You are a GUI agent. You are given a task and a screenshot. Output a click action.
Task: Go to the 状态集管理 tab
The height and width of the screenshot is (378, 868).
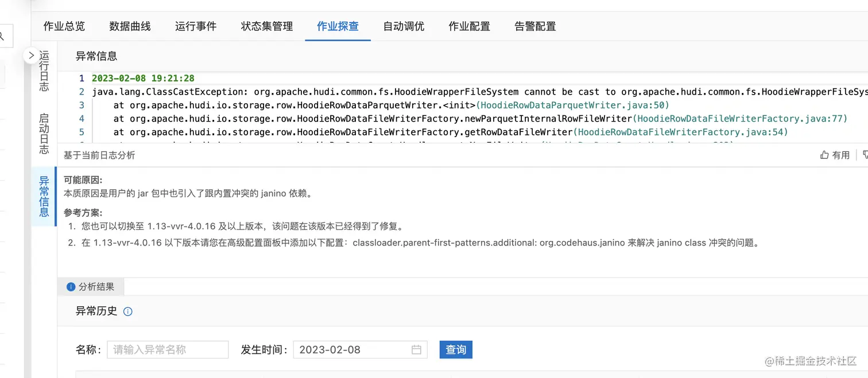267,26
